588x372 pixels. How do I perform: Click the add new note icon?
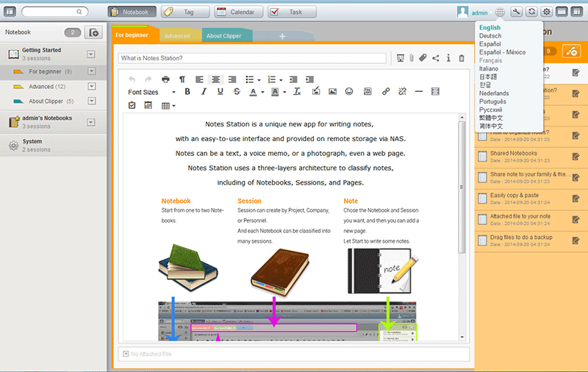[x=570, y=51]
